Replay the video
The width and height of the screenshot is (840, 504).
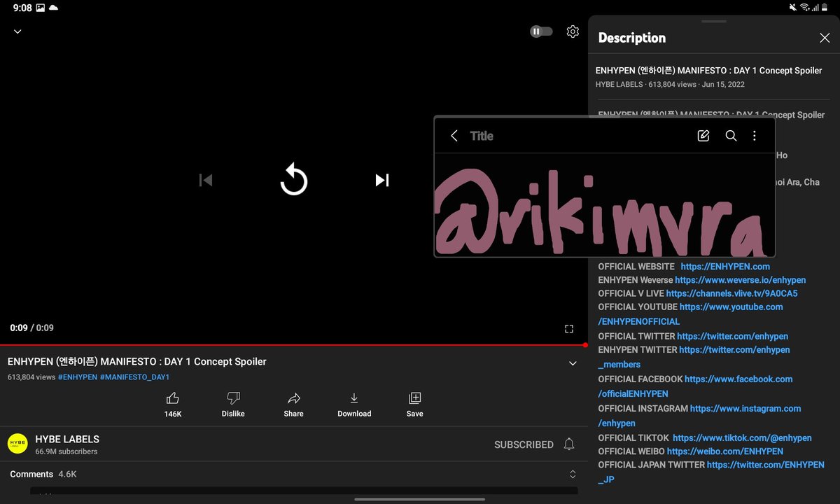click(293, 180)
